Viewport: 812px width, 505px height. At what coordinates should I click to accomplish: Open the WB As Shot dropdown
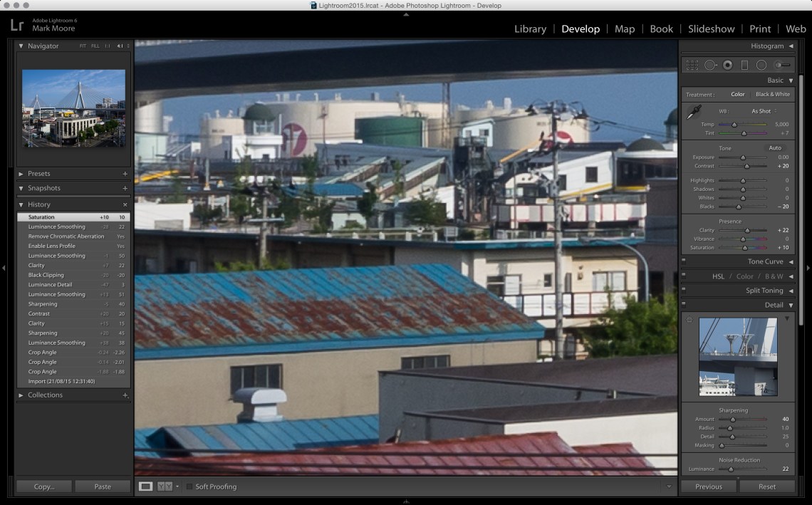pyautogui.click(x=763, y=111)
